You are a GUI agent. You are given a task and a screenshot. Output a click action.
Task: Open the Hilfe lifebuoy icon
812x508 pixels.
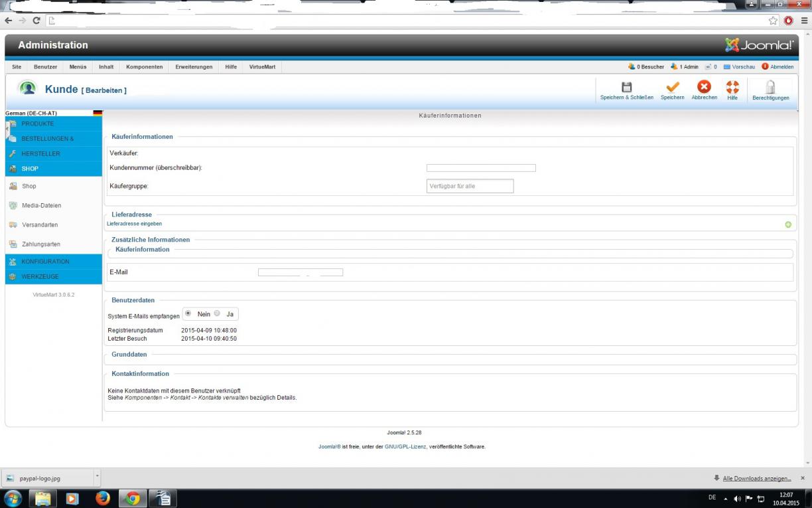pos(732,88)
